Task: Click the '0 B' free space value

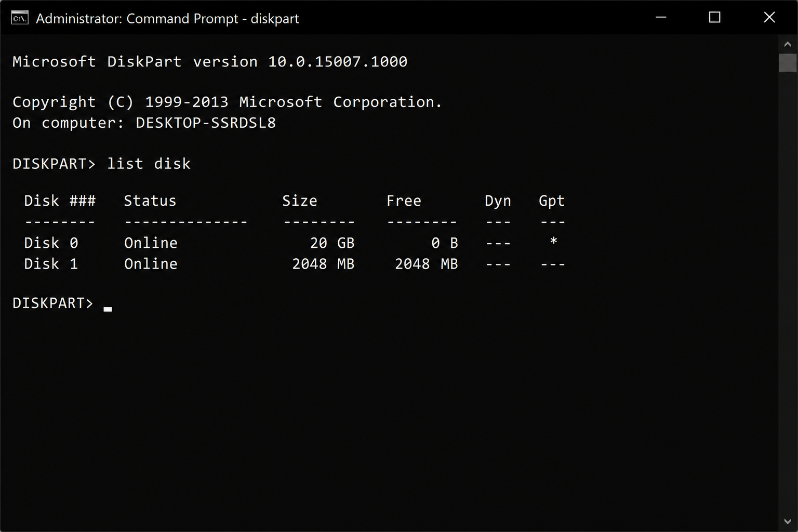Action: pyautogui.click(x=445, y=243)
